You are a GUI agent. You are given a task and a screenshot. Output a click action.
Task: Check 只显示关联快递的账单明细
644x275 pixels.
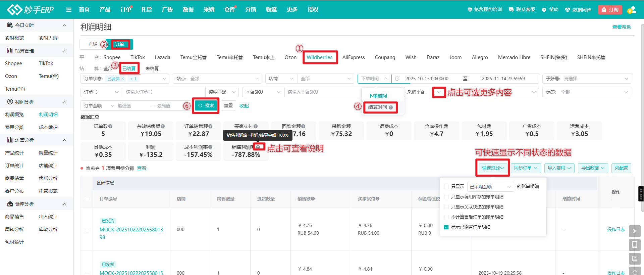click(x=446, y=207)
